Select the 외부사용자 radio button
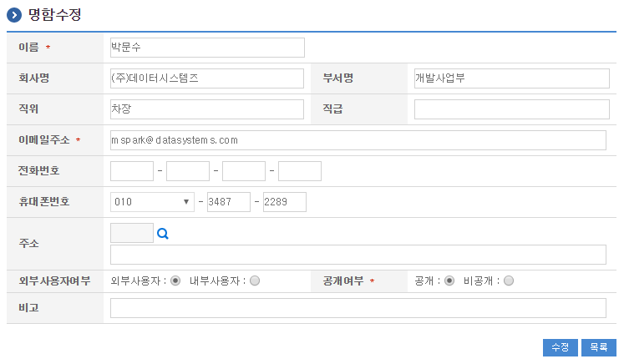This screenshot has height=364, width=624. pos(175,281)
